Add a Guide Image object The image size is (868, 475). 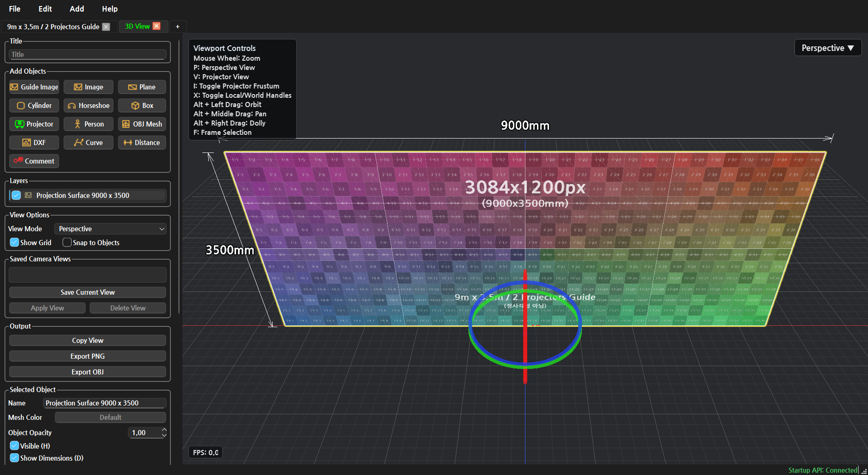[x=34, y=87]
